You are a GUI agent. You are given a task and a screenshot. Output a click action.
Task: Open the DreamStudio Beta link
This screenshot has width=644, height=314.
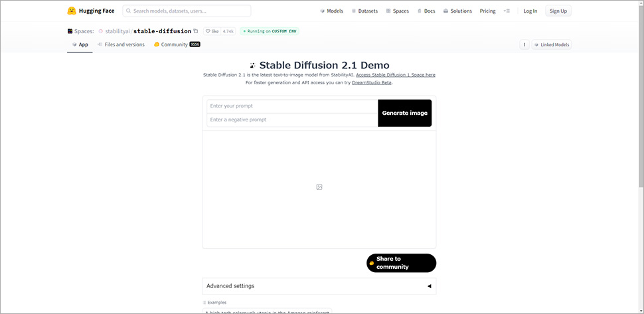coord(372,82)
